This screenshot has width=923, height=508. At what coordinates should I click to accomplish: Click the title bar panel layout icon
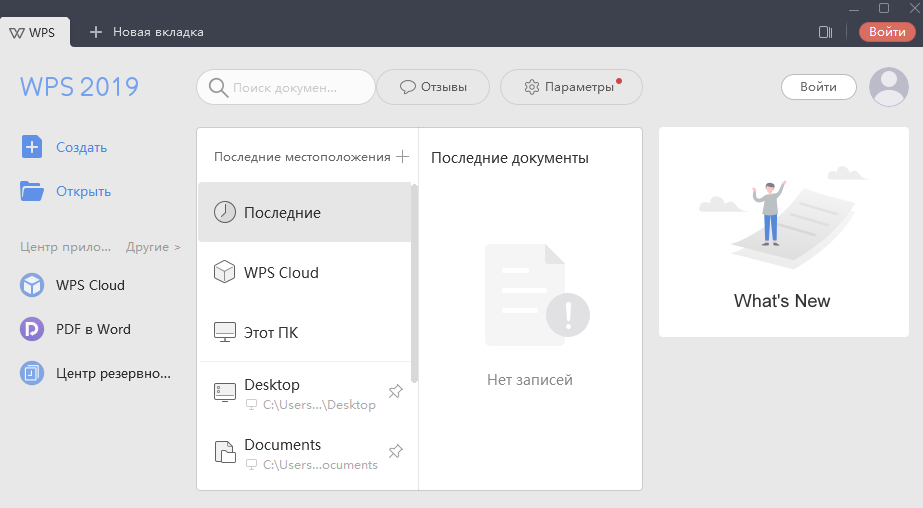(x=825, y=32)
